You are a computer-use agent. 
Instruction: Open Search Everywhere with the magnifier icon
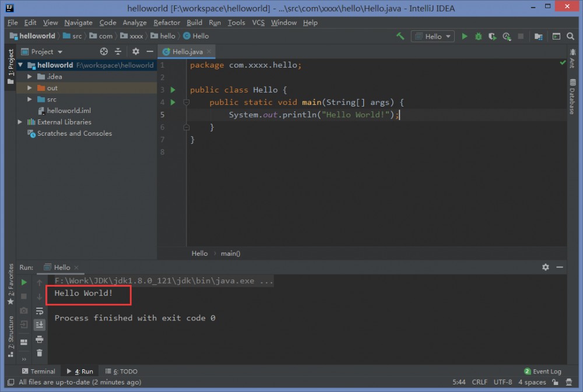[570, 36]
